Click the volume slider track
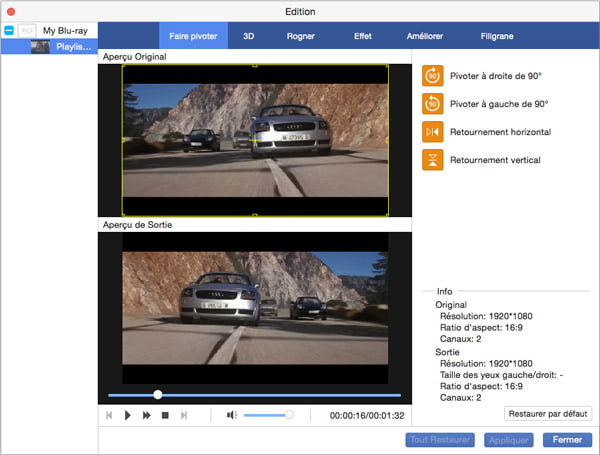The width and height of the screenshot is (600, 455). point(266,415)
